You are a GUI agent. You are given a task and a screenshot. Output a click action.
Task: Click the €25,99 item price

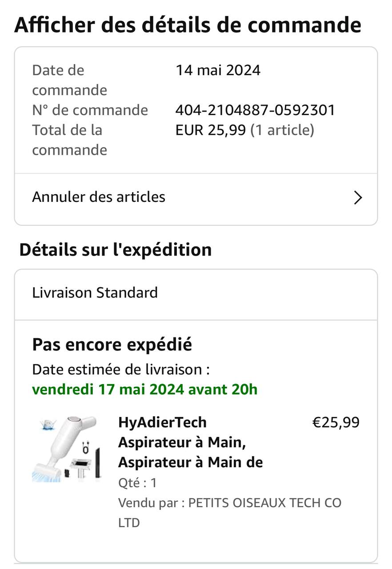click(x=336, y=422)
